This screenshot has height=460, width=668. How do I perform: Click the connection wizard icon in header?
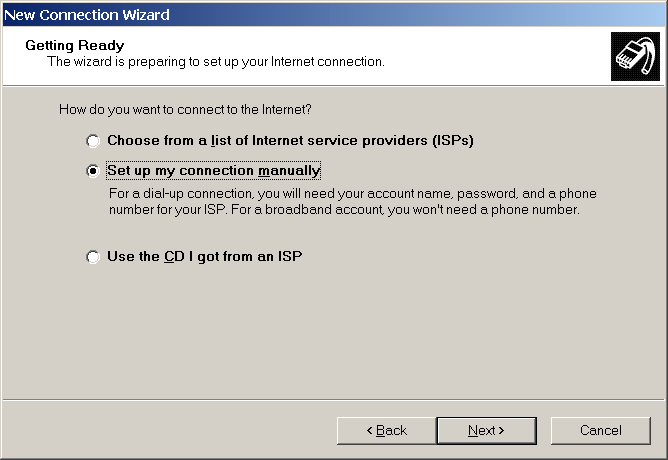635,59
